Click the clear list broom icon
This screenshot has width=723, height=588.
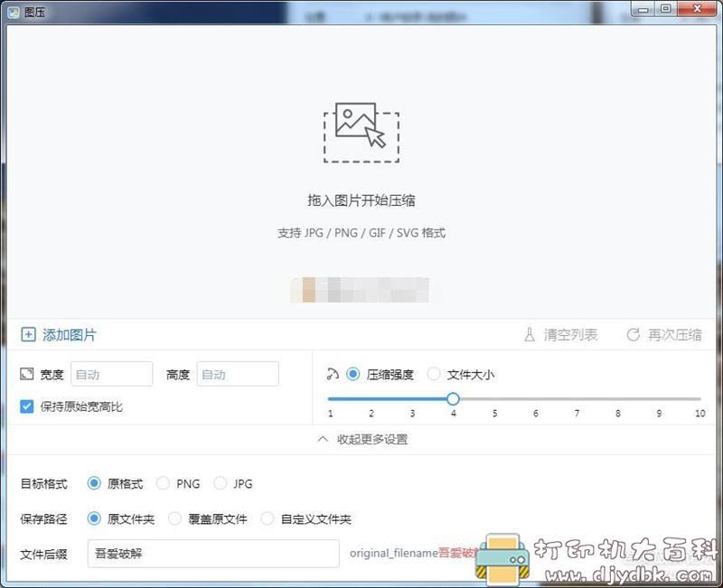(x=530, y=334)
